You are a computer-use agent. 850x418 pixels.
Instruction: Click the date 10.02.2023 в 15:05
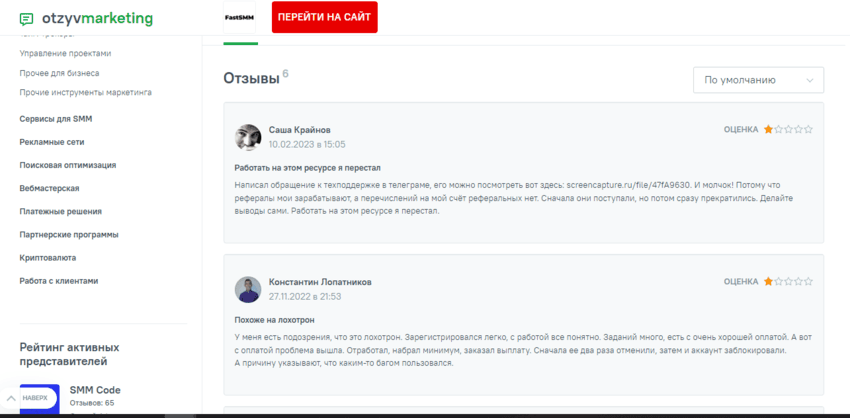tap(307, 144)
